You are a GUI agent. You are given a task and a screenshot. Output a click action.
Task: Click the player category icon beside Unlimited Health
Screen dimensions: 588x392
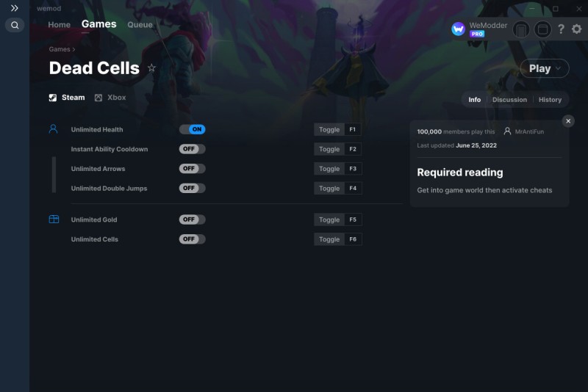click(53, 129)
